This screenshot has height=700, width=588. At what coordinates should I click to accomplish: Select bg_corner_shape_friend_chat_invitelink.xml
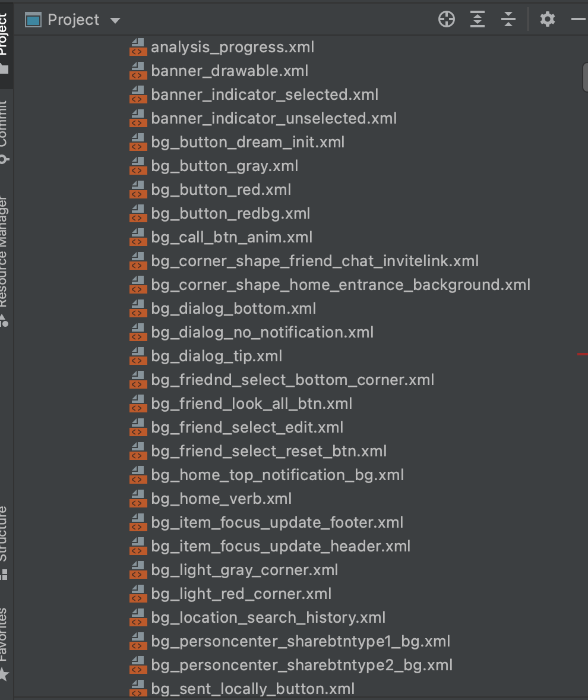tap(315, 261)
